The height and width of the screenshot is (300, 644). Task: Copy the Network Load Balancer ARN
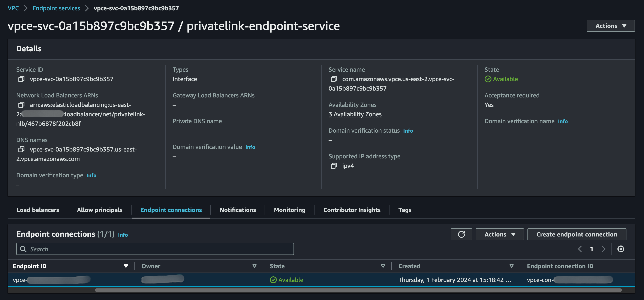21,105
